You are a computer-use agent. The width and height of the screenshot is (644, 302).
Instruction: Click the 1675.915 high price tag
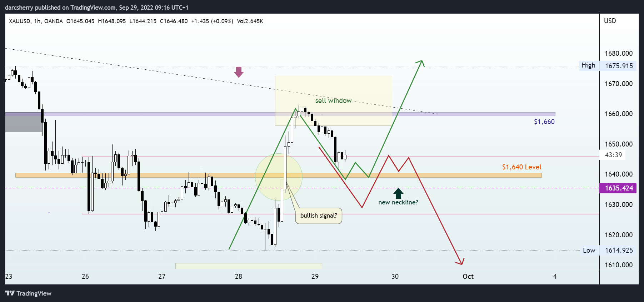click(x=619, y=66)
